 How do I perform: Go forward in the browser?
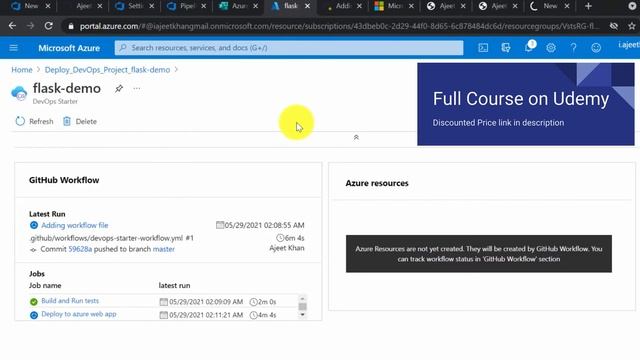click(x=30, y=26)
